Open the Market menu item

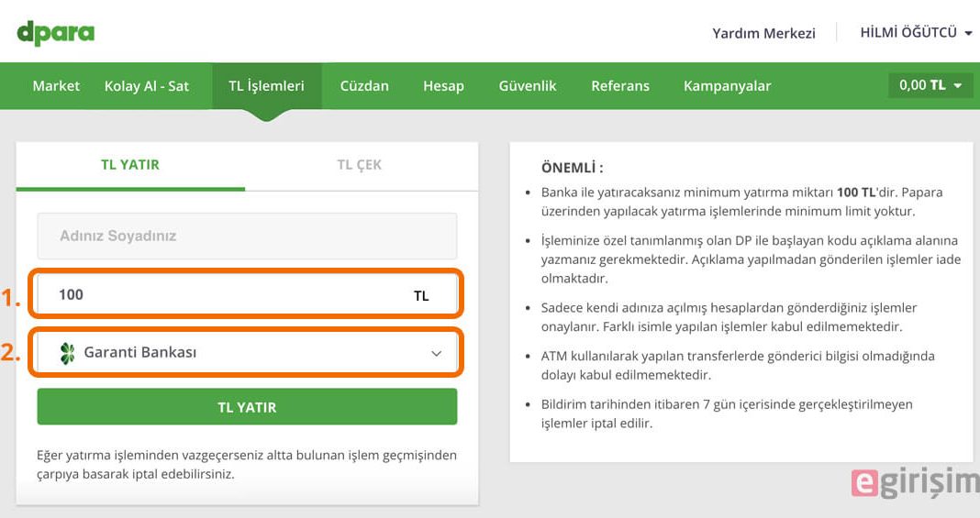56,86
